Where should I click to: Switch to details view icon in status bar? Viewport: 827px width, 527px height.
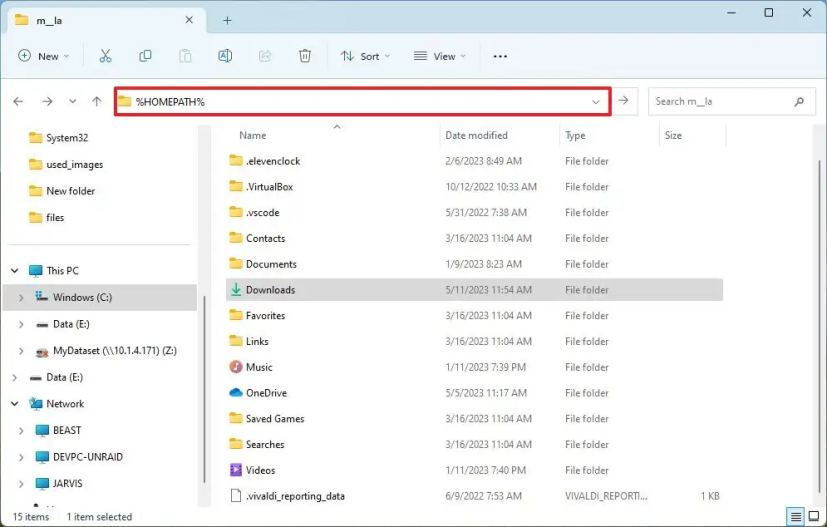[796, 516]
